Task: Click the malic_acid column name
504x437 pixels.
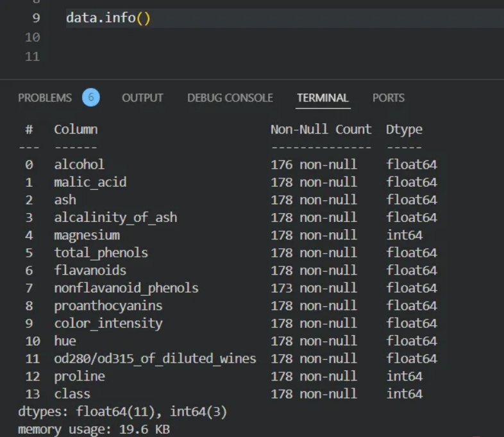Action: 90,183
